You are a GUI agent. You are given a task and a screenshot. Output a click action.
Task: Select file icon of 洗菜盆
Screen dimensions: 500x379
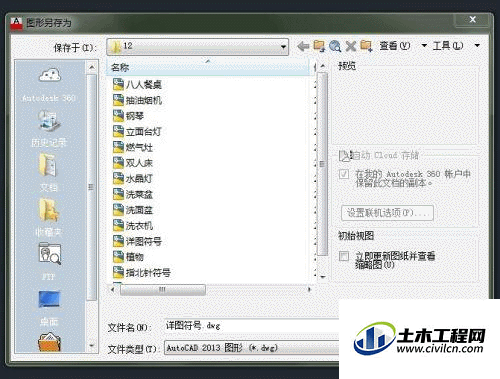point(118,194)
